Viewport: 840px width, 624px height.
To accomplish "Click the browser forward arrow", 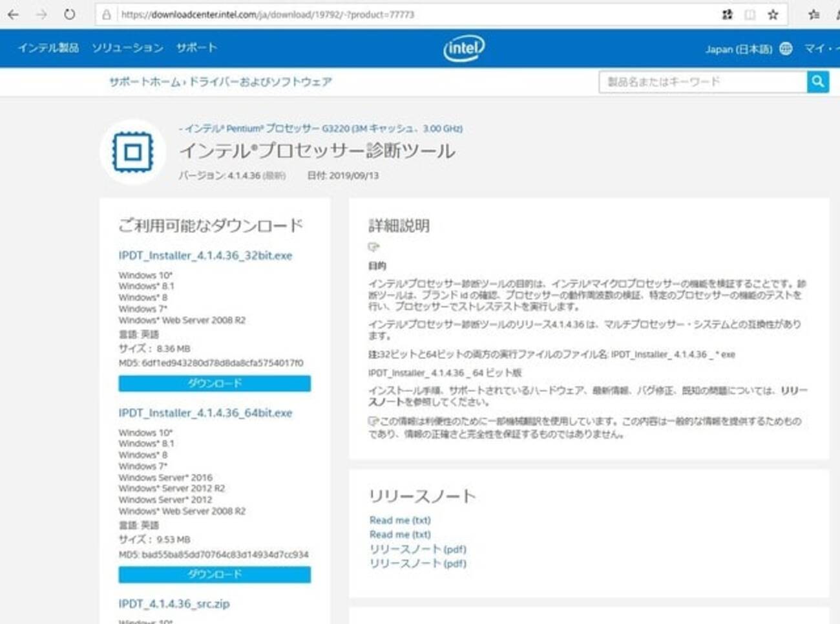I will click(41, 14).
